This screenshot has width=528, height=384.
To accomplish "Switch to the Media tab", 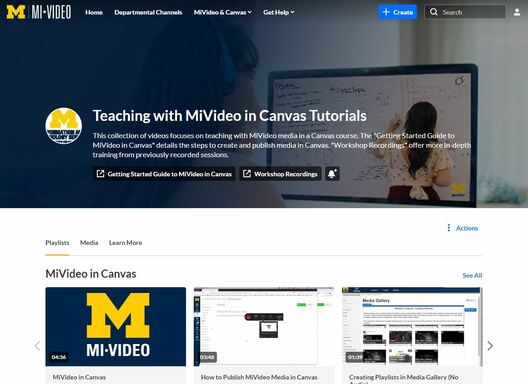I will point(89,243).
